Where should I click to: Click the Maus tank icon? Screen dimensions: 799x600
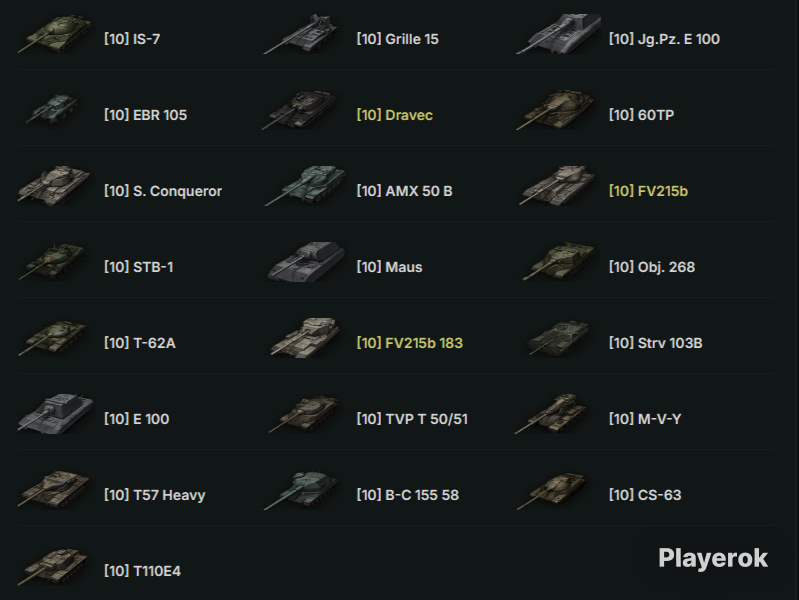(x=306, y=262)
